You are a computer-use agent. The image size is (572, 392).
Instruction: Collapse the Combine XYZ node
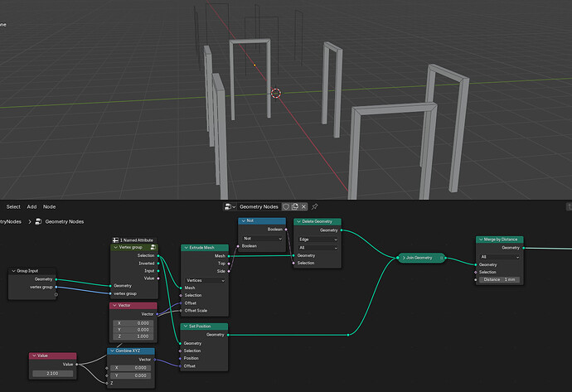point(113,351)
